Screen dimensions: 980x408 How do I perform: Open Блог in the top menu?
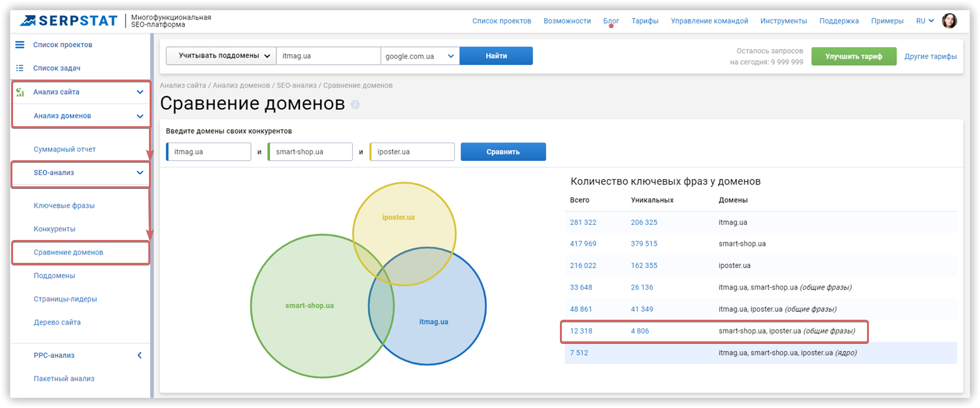click(611, 21)
